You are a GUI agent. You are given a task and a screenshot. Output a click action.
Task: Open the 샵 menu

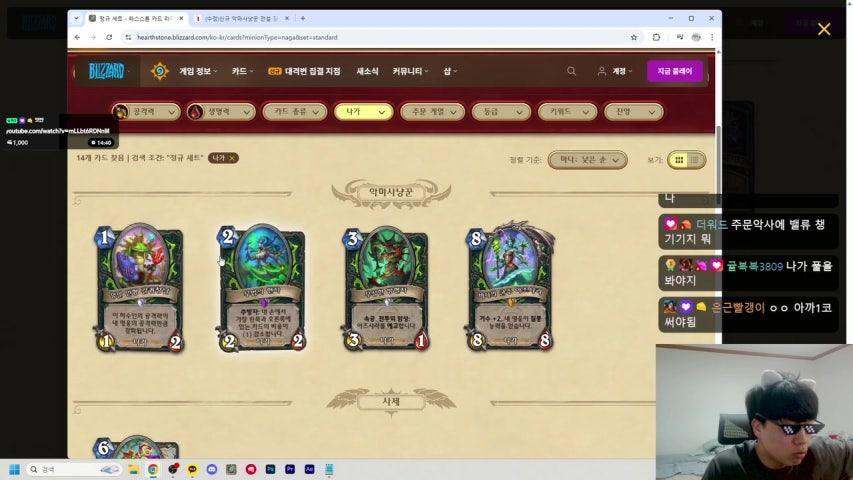point(450,71)
